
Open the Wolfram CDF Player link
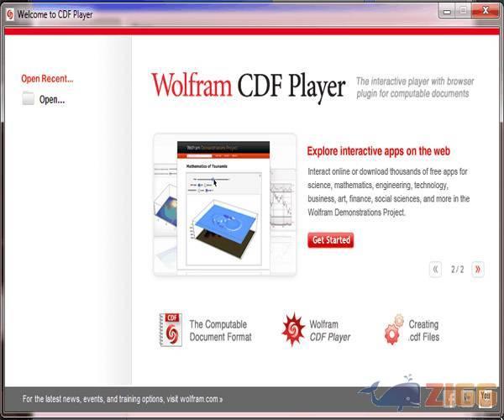point(330,331)
